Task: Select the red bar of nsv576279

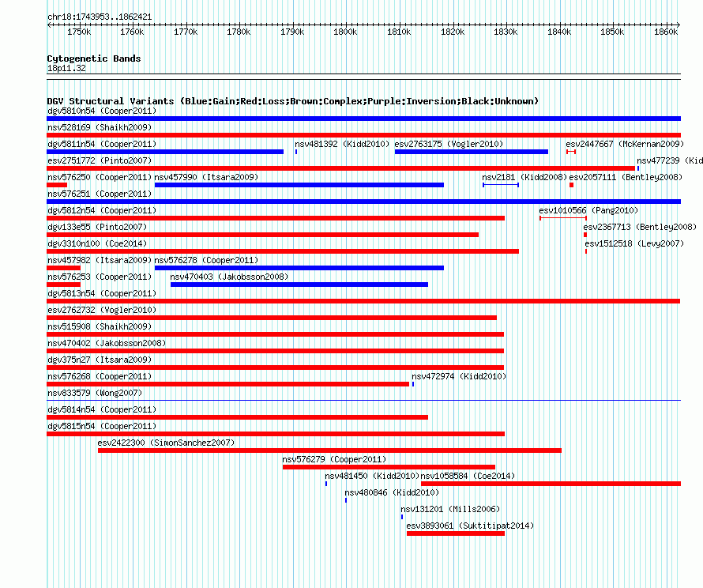Action: pyautogui.click(x=389, y=467)
